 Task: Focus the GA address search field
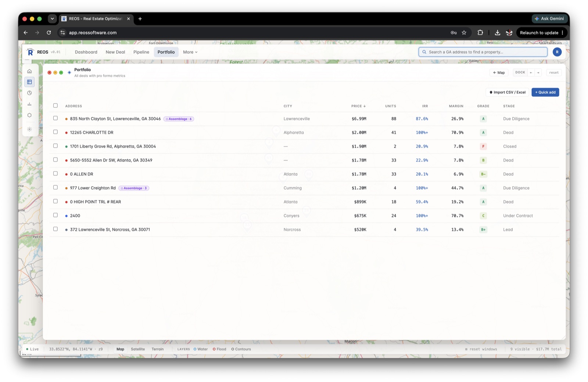tap(483, 52)
